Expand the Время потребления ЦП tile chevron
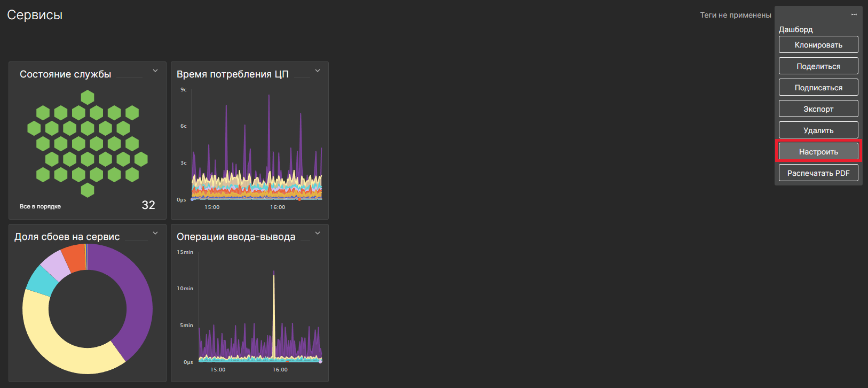The height and width of the screenshot is (388, 868). (x=318, y=71)
